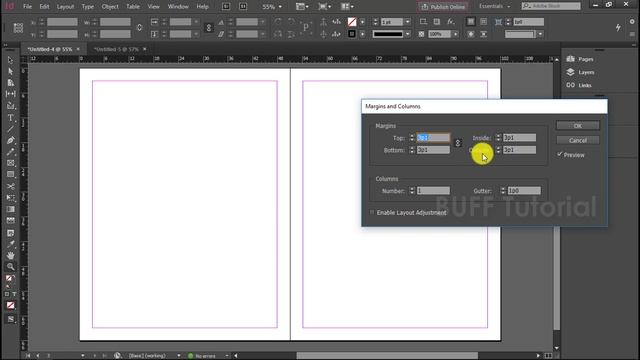The image size is (640, 360).
Task: Select the Free Transform tool
Action: click(10, 198)
